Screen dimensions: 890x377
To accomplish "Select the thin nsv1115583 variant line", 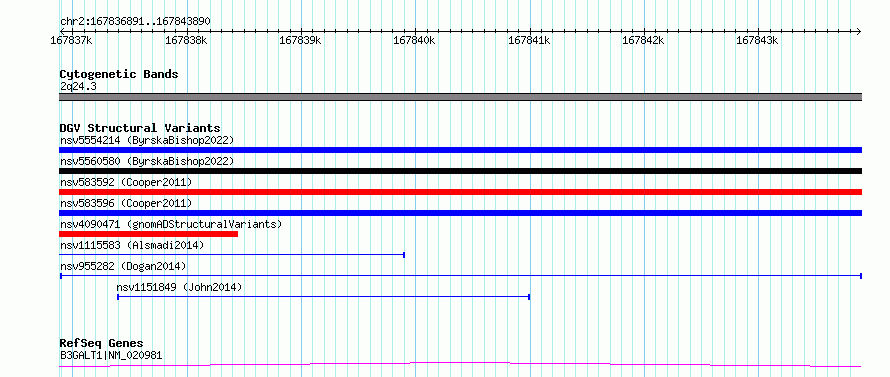I will point(232,255).
